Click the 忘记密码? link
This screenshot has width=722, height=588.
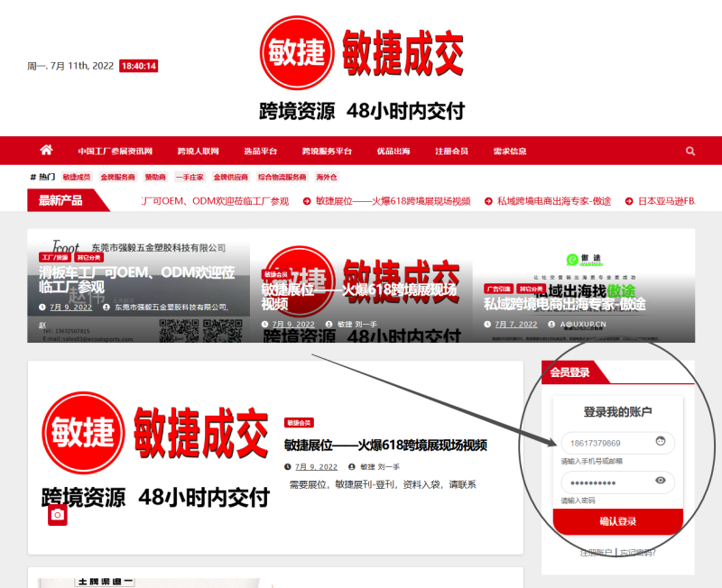(x=637, y=552)
